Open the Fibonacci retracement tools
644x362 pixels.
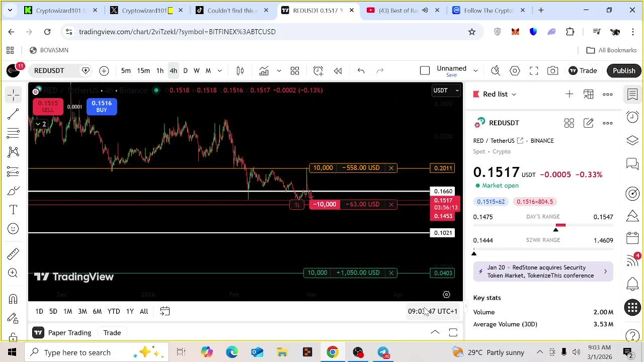click(14, 133)
